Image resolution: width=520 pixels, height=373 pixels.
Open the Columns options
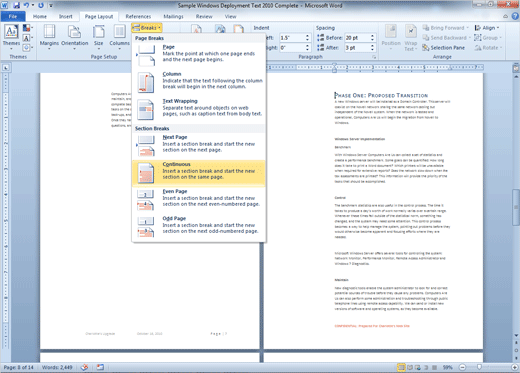[x=119, y=36]
